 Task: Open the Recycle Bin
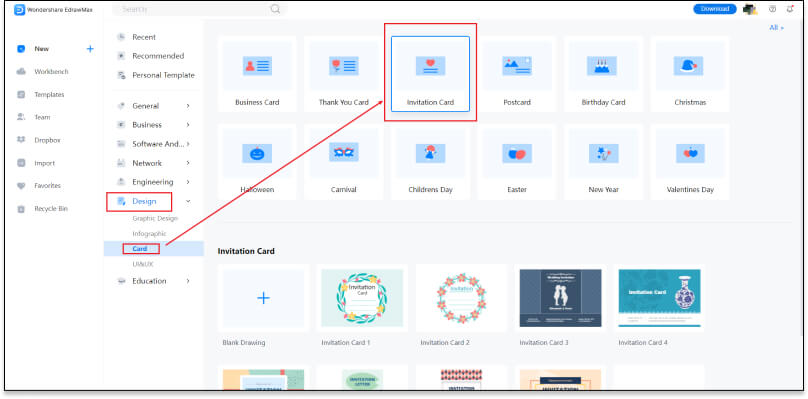tap(50, 209)
